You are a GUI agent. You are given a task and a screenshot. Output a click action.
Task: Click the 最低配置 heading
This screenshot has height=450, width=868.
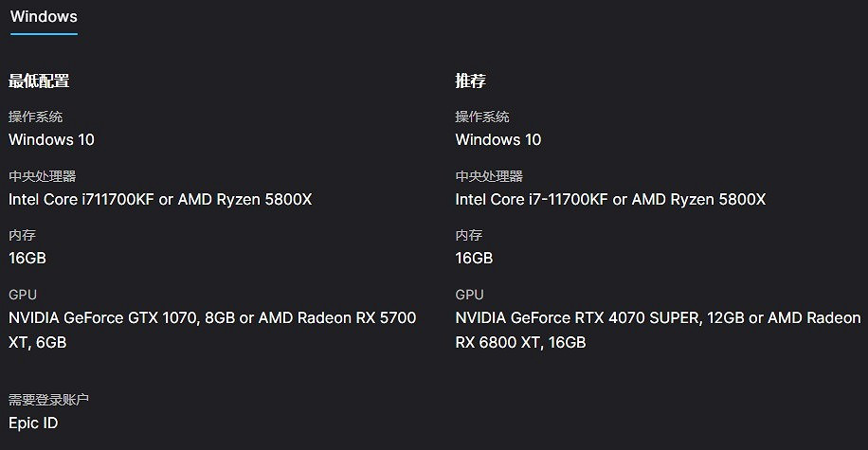pyautogui.click(x=39, y=81)
